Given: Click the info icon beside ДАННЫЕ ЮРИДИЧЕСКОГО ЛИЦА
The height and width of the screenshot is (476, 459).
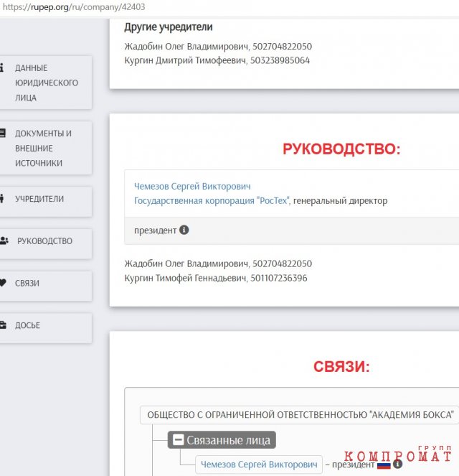Looking at the screenshot, I should [x=1, y=67].
